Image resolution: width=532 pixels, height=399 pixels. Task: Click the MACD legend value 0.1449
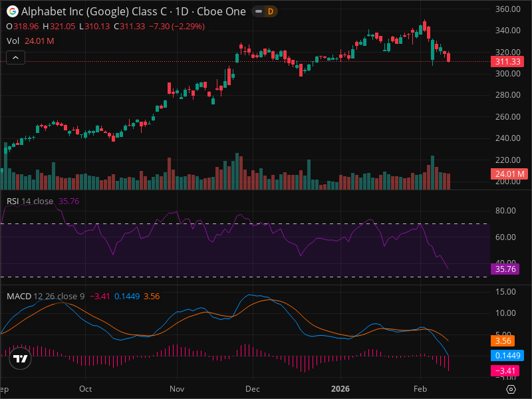[127, 296]
